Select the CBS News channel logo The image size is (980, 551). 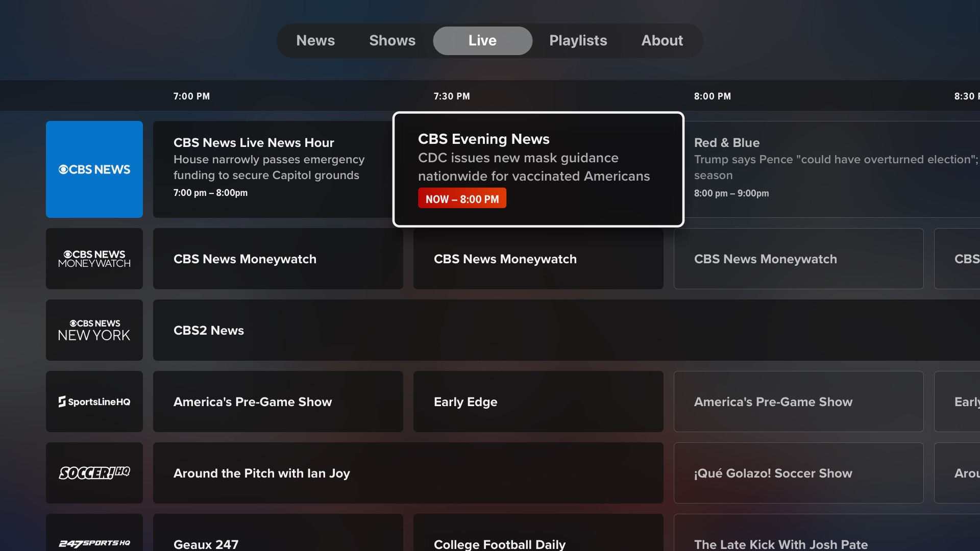click(x=94, y=169)
